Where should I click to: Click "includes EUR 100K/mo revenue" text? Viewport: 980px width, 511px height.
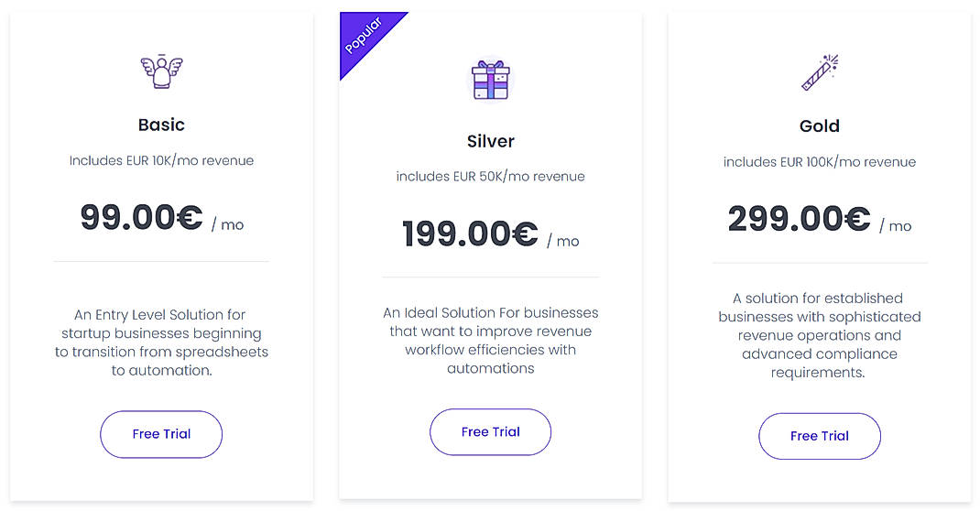[820, 162]
